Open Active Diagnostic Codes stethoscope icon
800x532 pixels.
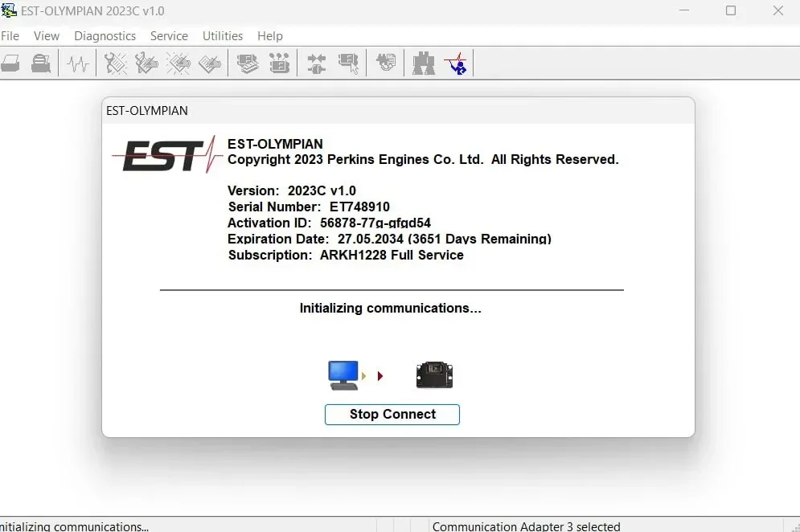(x=116, y=63)
